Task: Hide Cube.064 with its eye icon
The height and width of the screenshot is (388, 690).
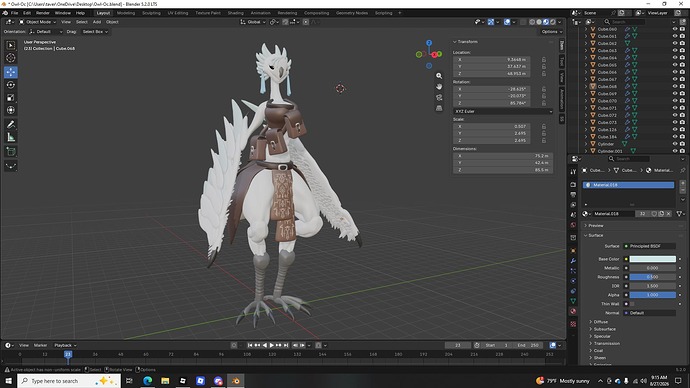Action: [675, 58]
